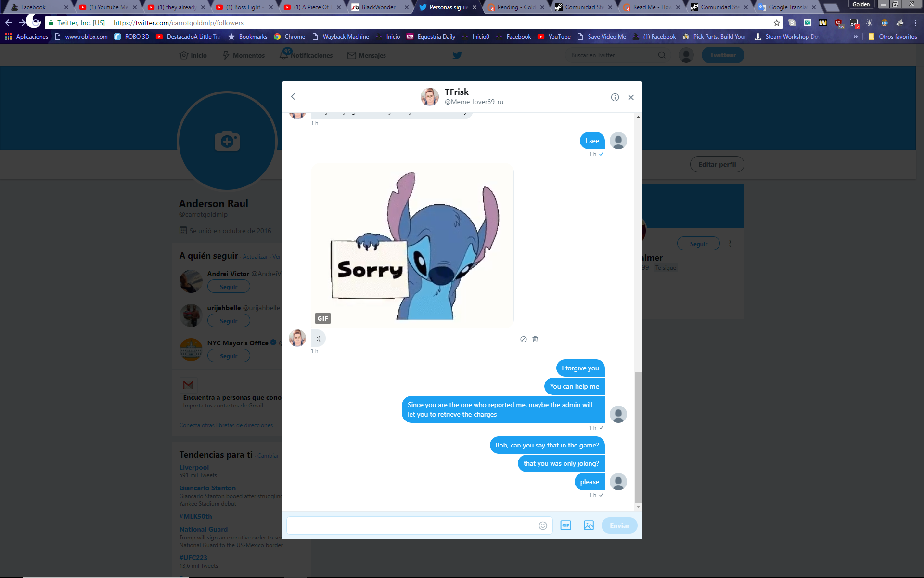This screenshot has width=924, height=578.
Task: Open Wayback Machine bookmark
Action: [341, 37]
